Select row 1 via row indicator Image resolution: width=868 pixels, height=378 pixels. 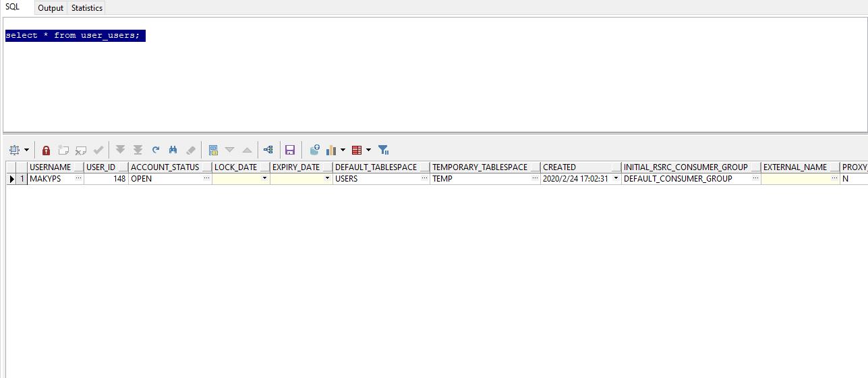(11, 179)
